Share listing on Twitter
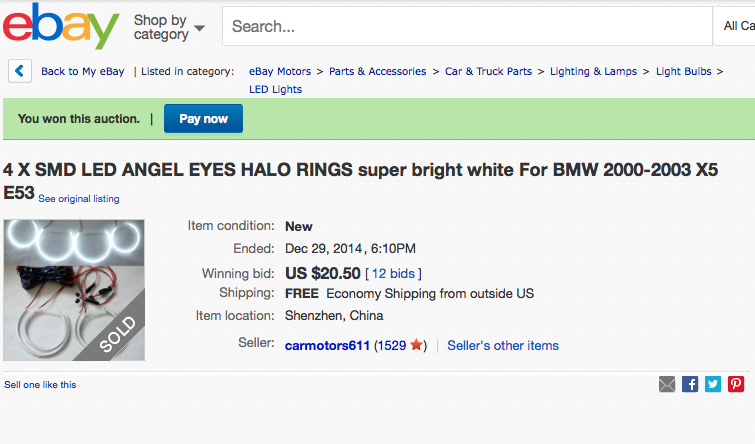This screenshot has width=755, height=444. 713,384
